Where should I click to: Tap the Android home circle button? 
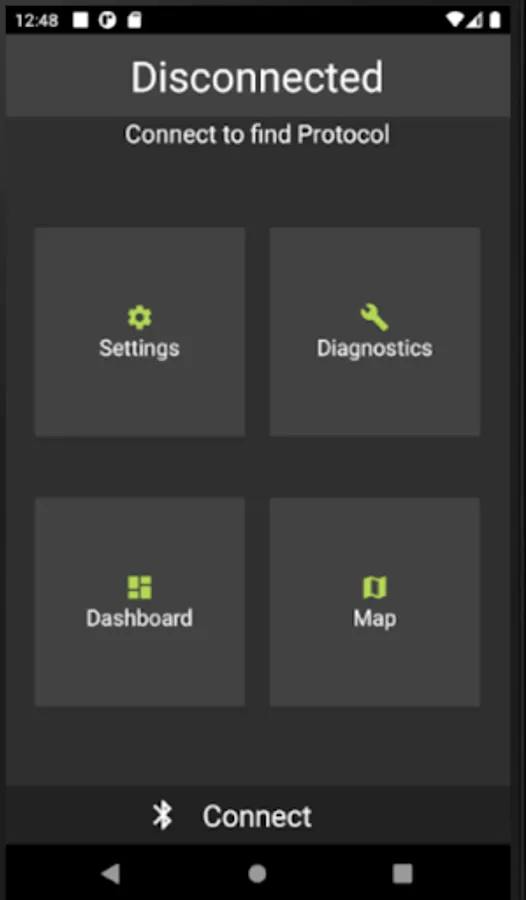[x=257, y=874]
